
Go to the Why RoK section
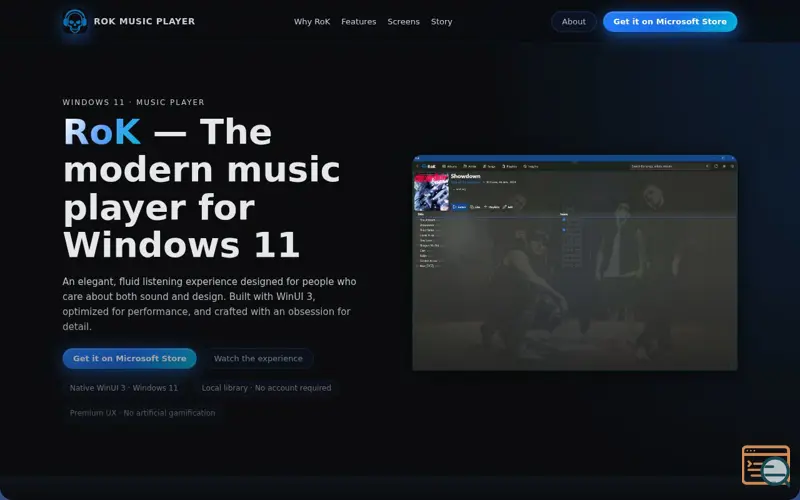312,21
